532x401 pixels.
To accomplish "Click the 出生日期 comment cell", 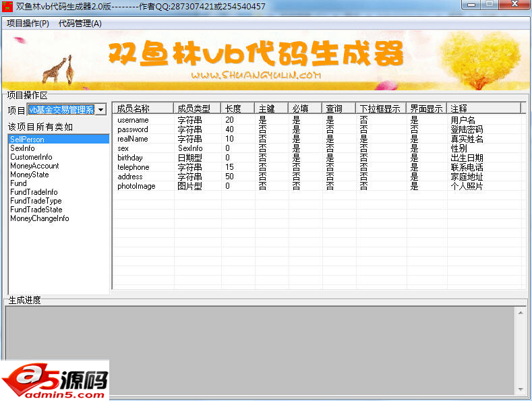I will pyautogui.click(x=467, y=158).
